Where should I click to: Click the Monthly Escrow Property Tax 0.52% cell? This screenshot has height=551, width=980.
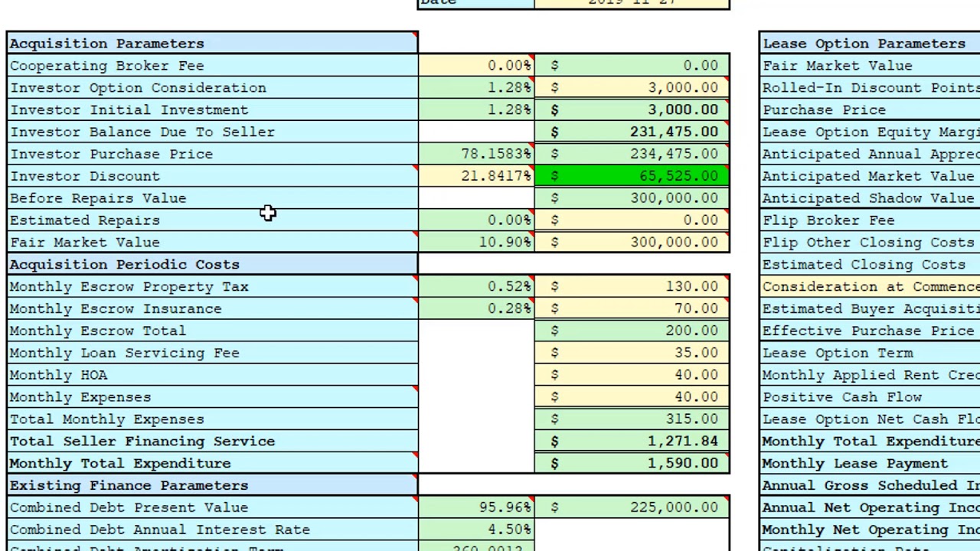(x=476, y=286)
